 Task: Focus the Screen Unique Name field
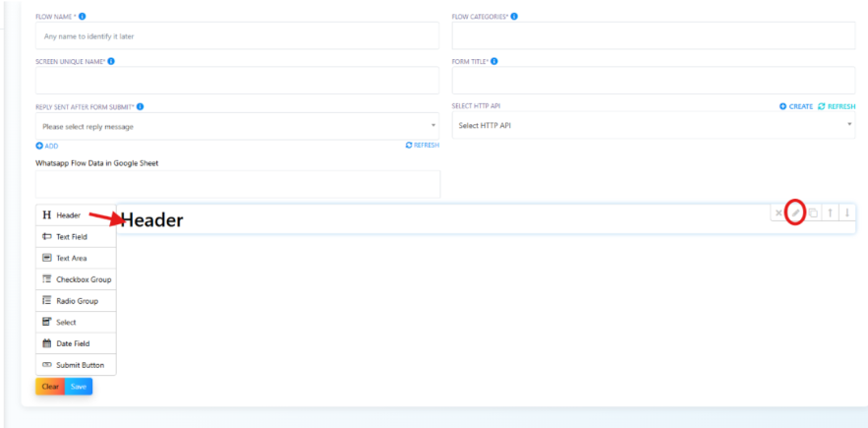coord(237,81)
